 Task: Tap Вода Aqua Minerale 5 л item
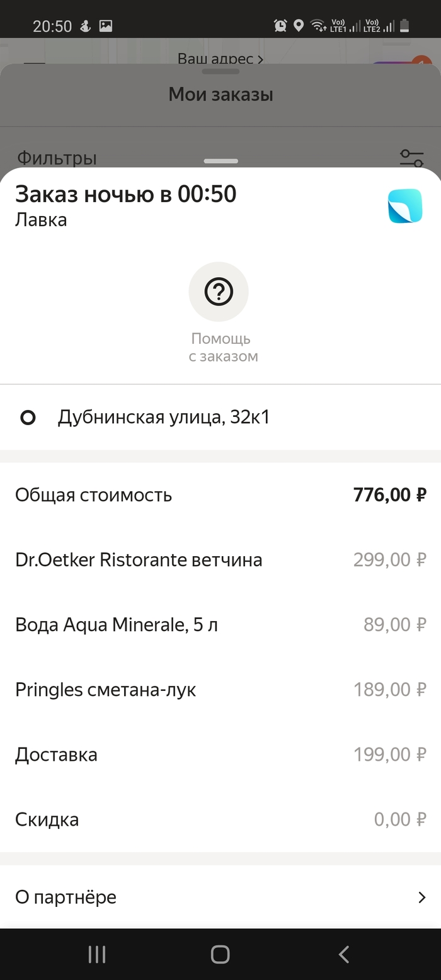coord(117,625)
